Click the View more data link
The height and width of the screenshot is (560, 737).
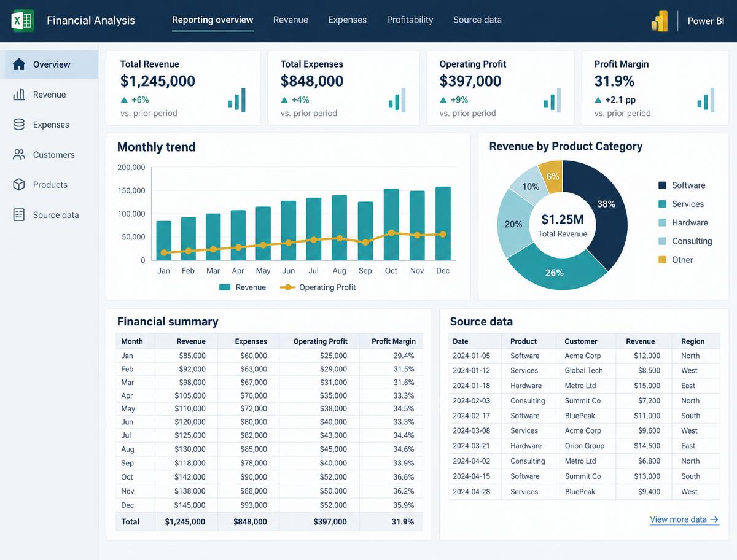(685, 519)
